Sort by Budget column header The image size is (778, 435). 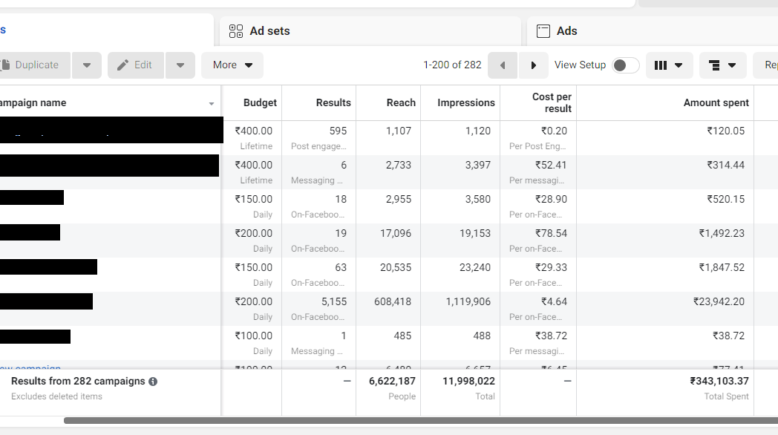tap(260, 103)
